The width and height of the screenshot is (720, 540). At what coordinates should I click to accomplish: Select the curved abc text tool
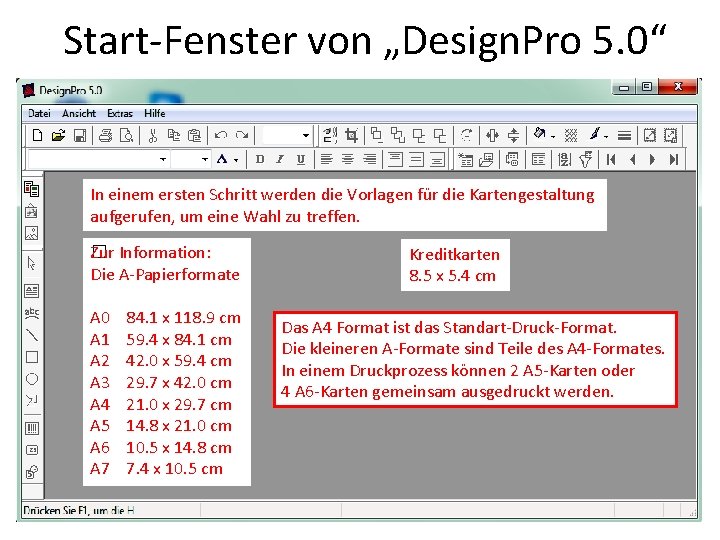(x=32, y=313)
